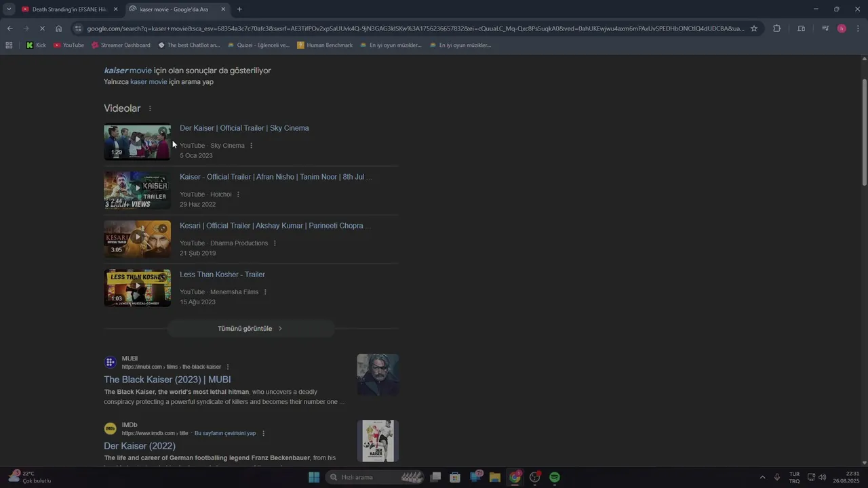
Task: Open File Explorer from the taskbar
Action: [x=495, y=477]
